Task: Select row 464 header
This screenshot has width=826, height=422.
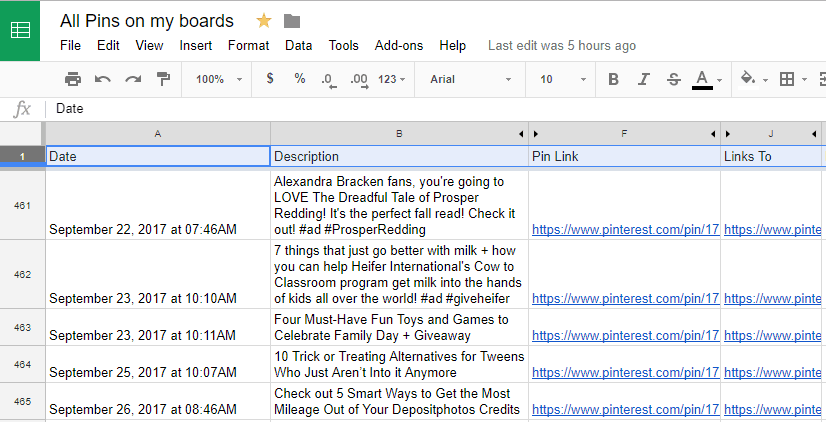Action: pyautogui.click(x=23, y=364)
